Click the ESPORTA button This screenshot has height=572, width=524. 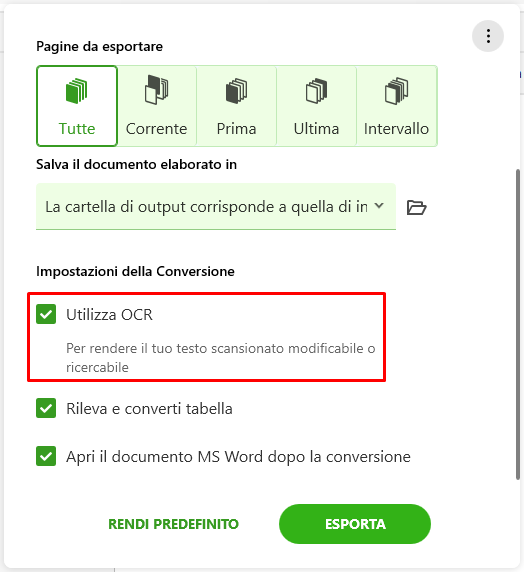point(355,524)
